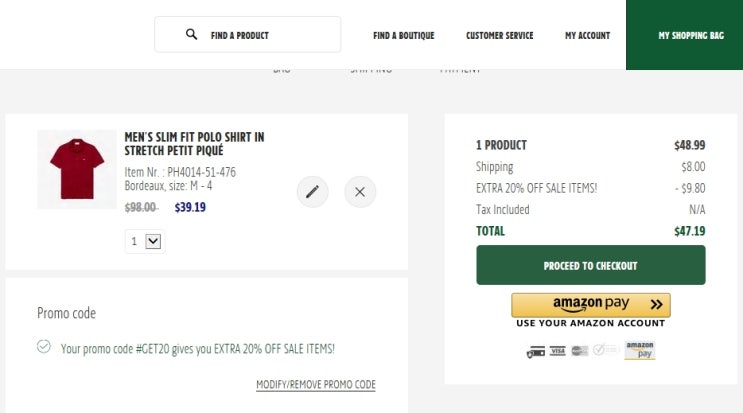Screen dimensions: 743x413
Task: Click the search magnifier icon
Action: click(x=192, y=35)
